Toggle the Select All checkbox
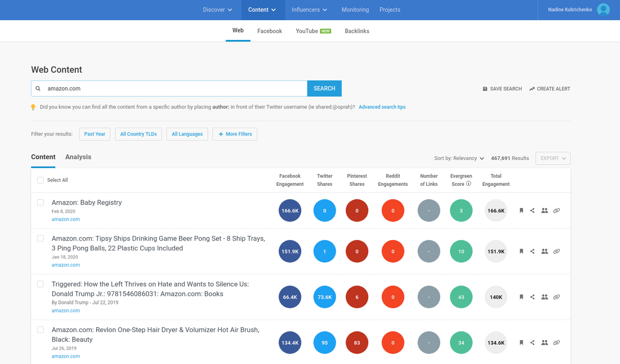The height and width of the screenshot is (364, 620). click(x=40, y=180)
